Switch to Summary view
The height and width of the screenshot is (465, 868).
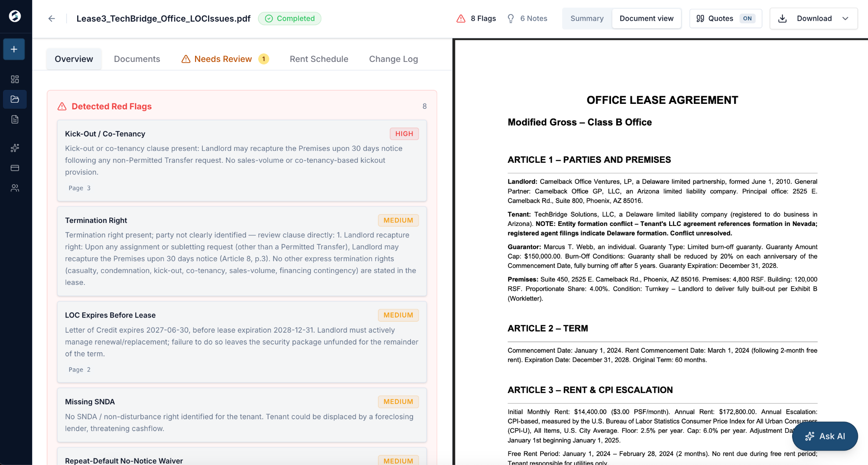(587, 19)
